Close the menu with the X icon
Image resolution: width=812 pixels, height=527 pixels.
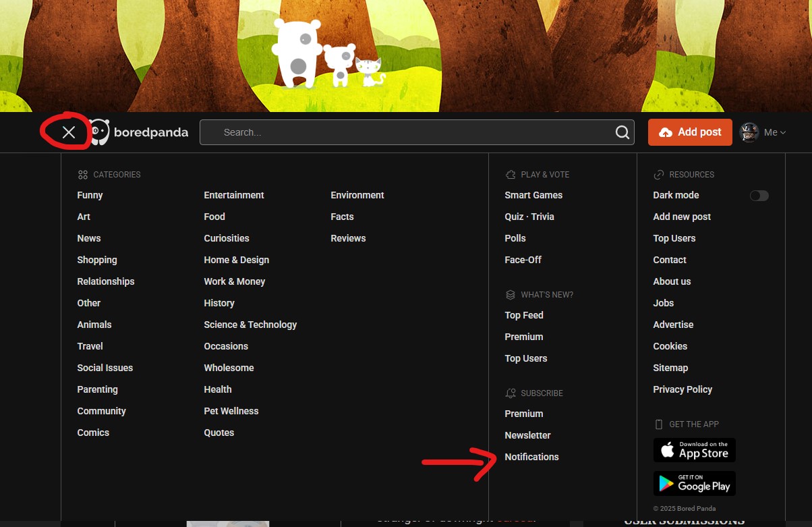coord(68,132)
